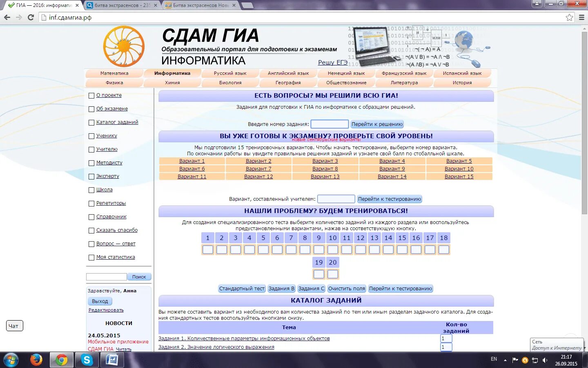
Task: Close the битва экстрасенсов search tab
Action: (156, 5)
